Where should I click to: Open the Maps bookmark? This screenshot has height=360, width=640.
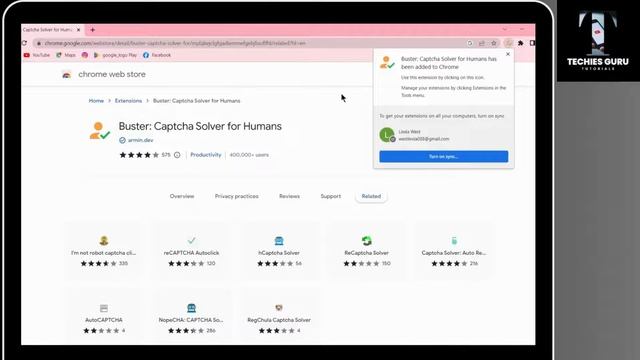point(66,55)
